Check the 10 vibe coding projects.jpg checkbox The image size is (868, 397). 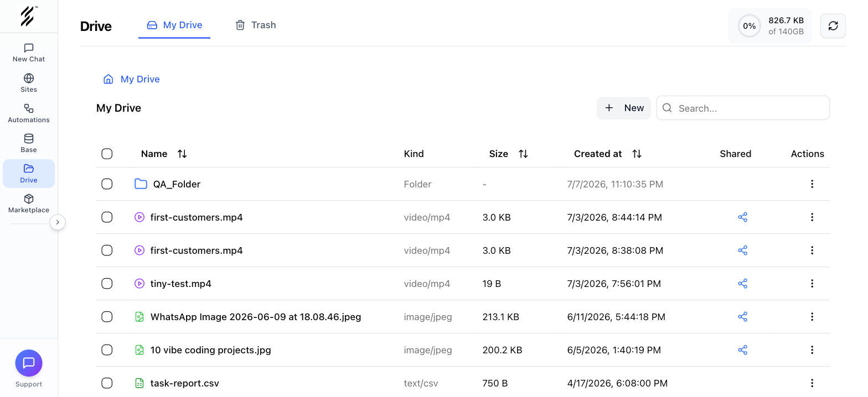point(107,350)
